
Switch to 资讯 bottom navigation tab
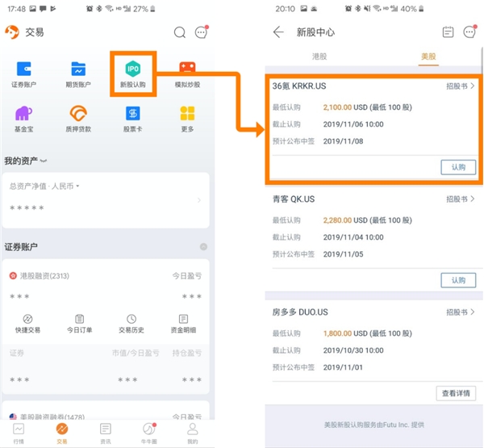[106, 433]
